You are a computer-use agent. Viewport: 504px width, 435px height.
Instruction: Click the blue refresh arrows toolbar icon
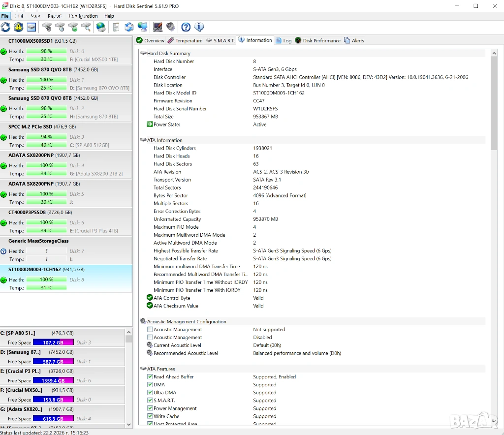(x=5, y=27)
